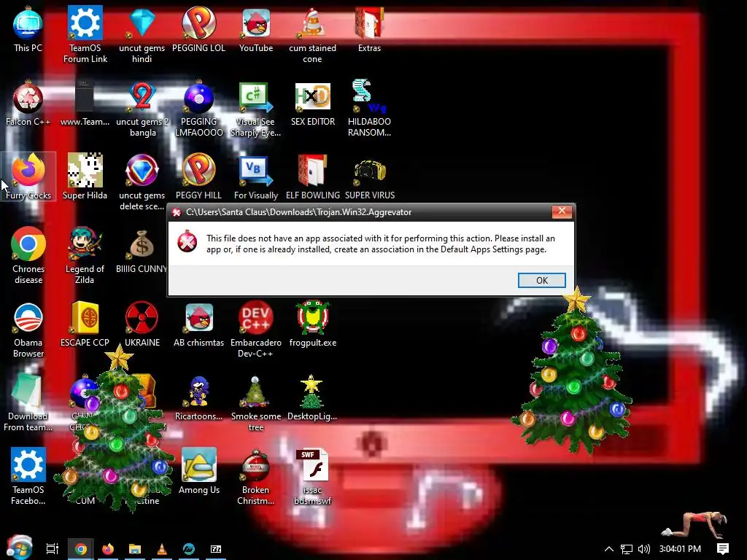Image resolution: width=747 pixels, height=560 pixels.
Task: Select the Obama Browser icon
Action: pyautogui.click(x=28, y=330)
